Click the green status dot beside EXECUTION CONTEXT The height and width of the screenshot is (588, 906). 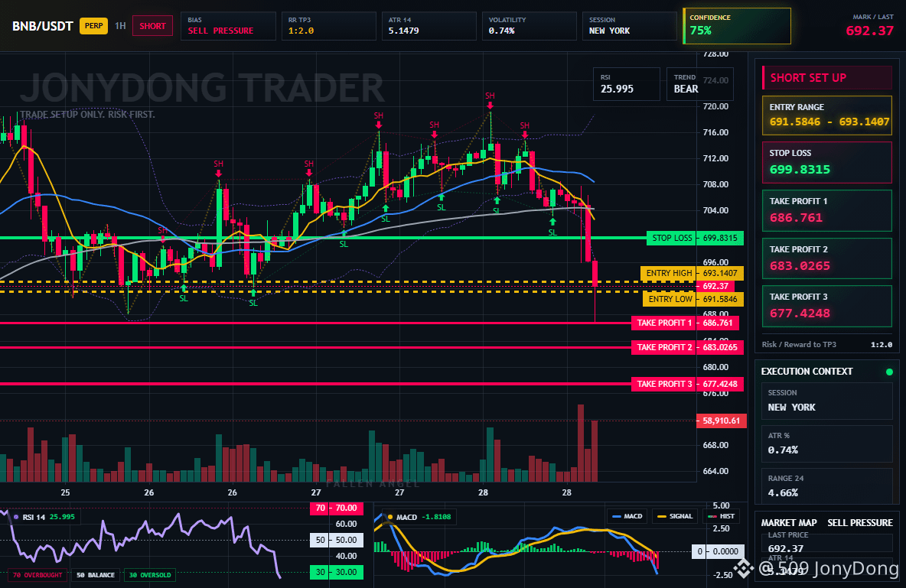pos(889,372)
